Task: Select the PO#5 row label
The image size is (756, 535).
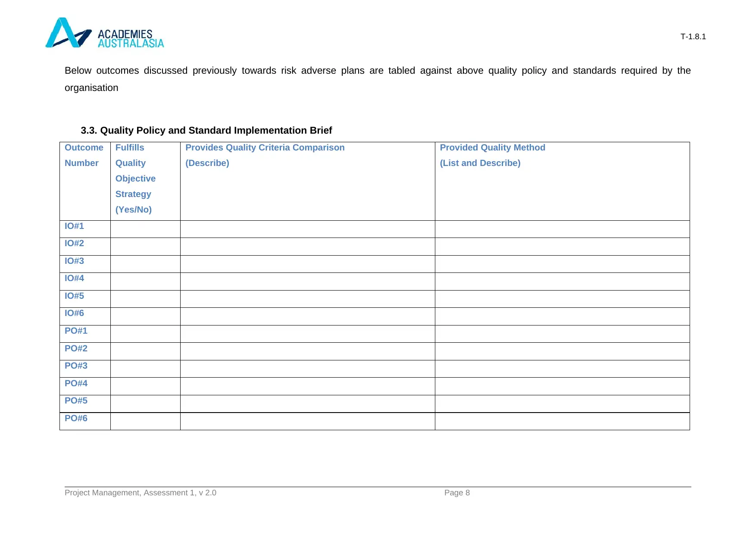Action: click(76, 400)
